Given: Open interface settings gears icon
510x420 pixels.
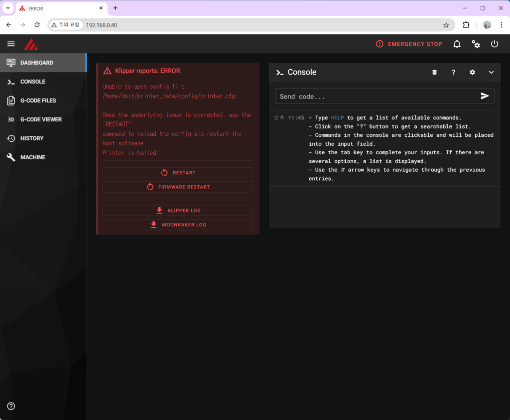Looking at the screenshot, I should (x=476, y=44).
